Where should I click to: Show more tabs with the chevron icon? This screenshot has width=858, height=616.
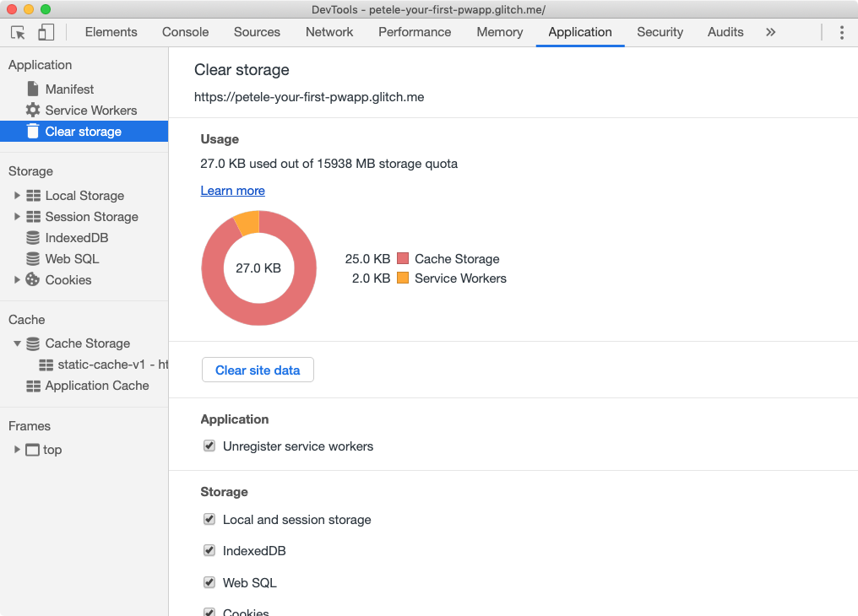(770, 32)
